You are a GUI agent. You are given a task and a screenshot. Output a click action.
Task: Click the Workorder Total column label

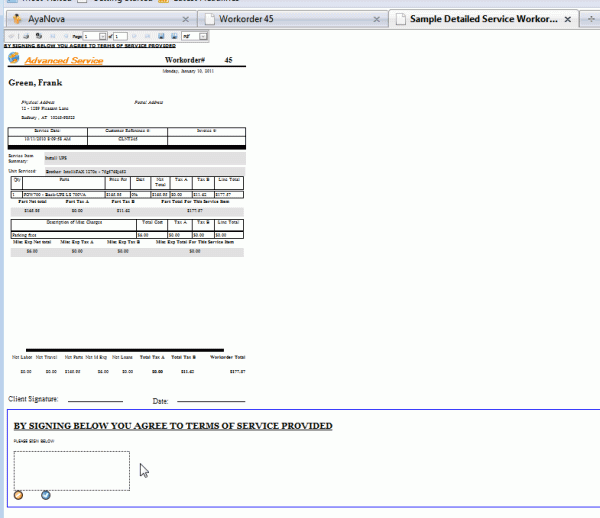(x=228, y=357)
